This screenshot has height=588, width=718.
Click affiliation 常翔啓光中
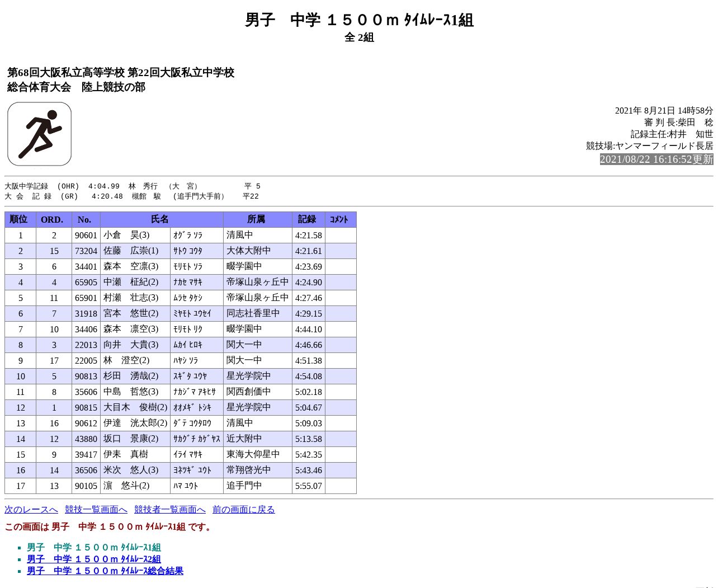(x=249, y=471)
